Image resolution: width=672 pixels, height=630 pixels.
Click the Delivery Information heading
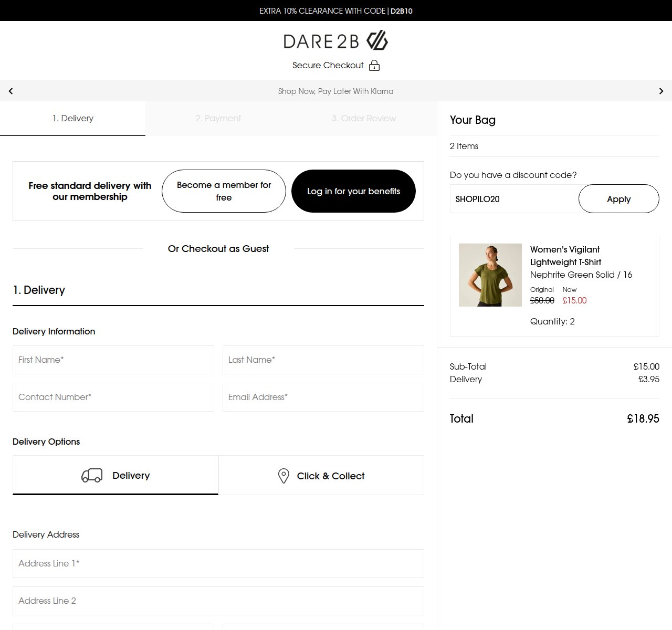point(54,331)
